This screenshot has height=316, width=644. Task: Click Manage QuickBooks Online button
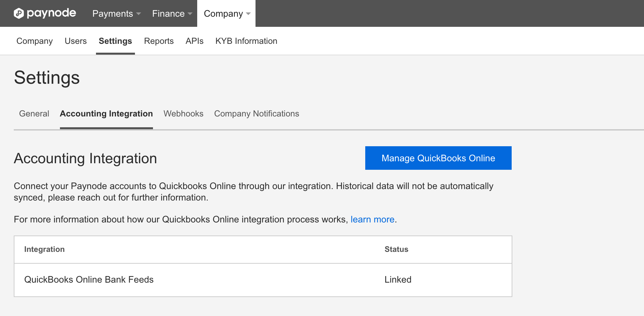coord(438,158)
